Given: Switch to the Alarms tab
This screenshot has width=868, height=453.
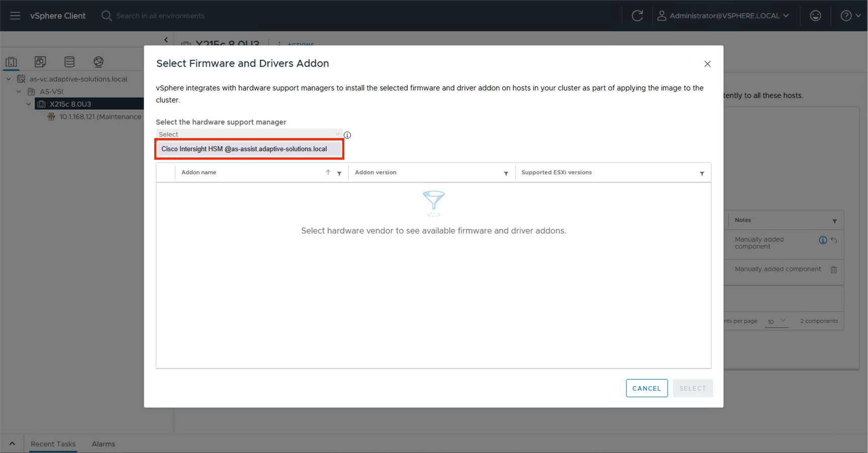Looking at the screenshot, I should point(103,444).
